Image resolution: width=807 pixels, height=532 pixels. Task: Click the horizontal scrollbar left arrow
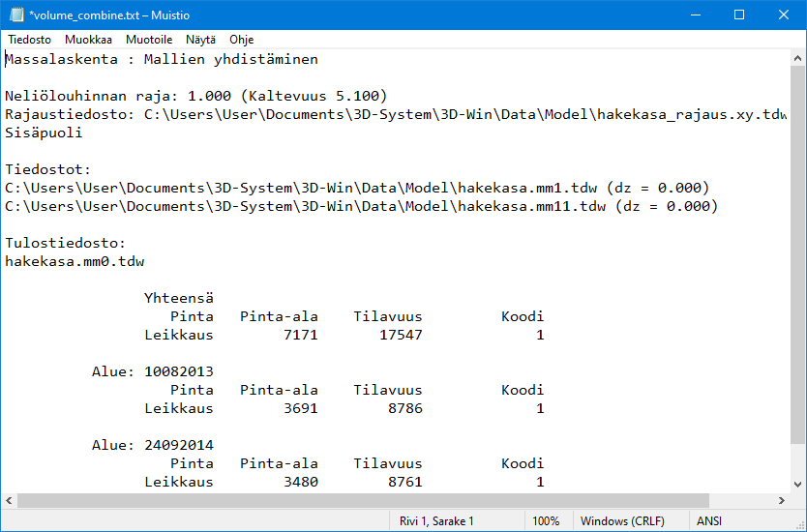coord(9,500)
